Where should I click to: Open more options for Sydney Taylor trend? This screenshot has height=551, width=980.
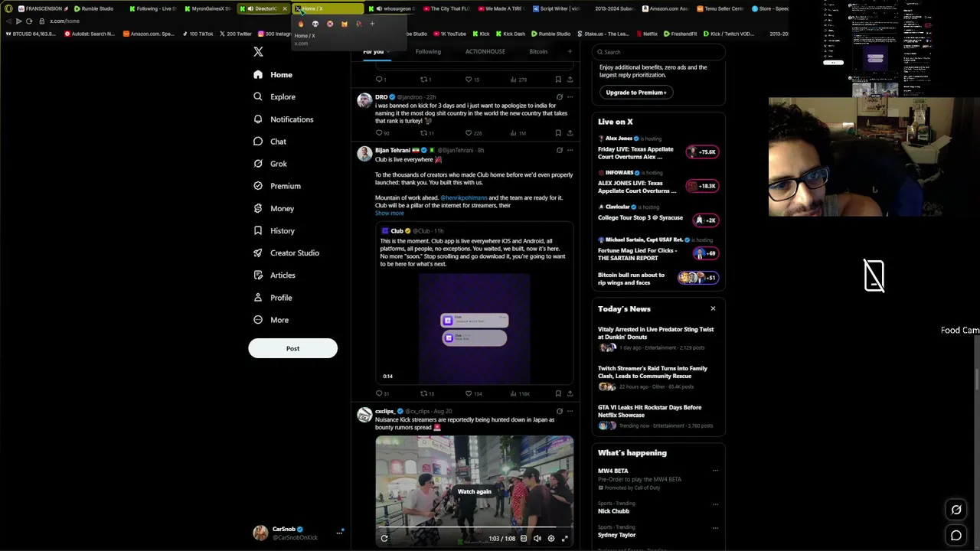(x=715, y=528)
